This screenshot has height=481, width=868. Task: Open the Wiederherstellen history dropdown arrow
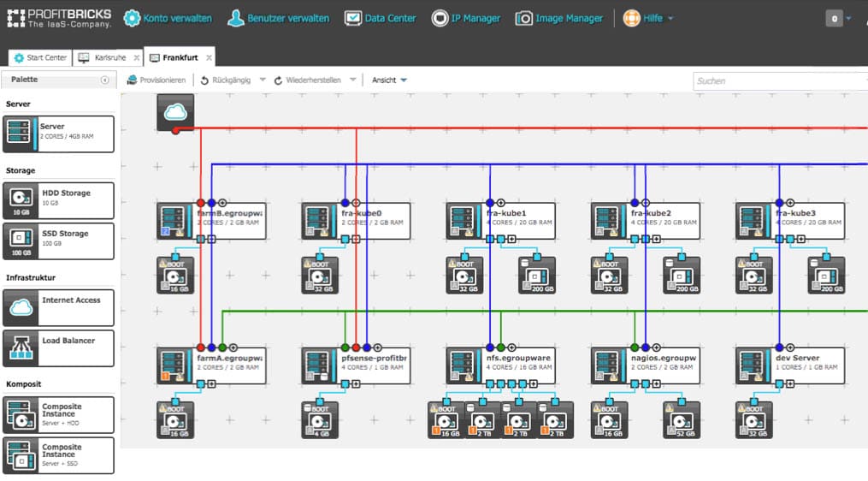click(353, 80)
